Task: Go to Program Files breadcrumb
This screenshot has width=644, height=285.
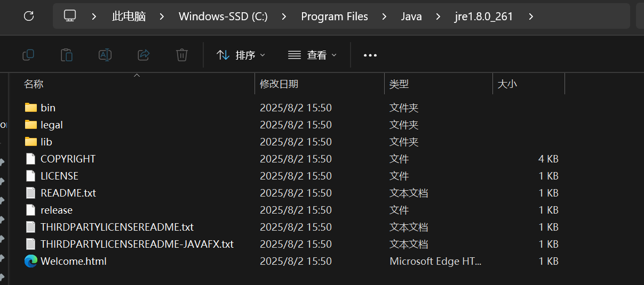Action: (x=335, y=17)
